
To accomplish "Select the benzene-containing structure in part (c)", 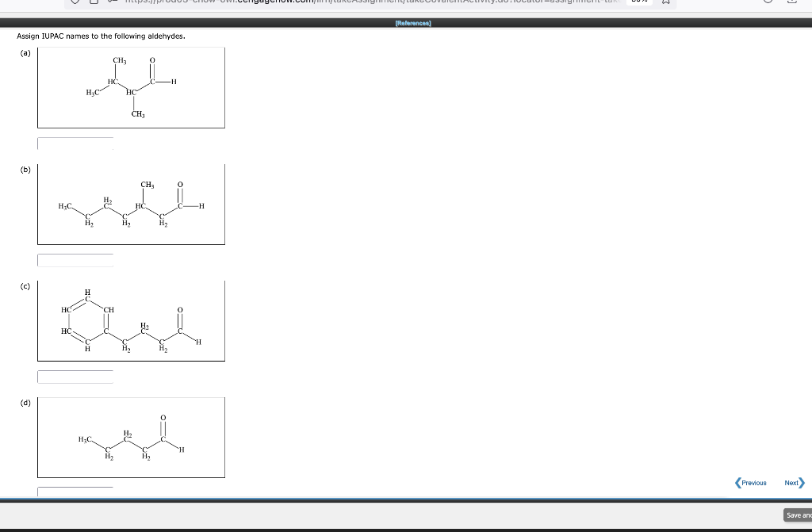I will pyautogui.click(x=131, y=320).
